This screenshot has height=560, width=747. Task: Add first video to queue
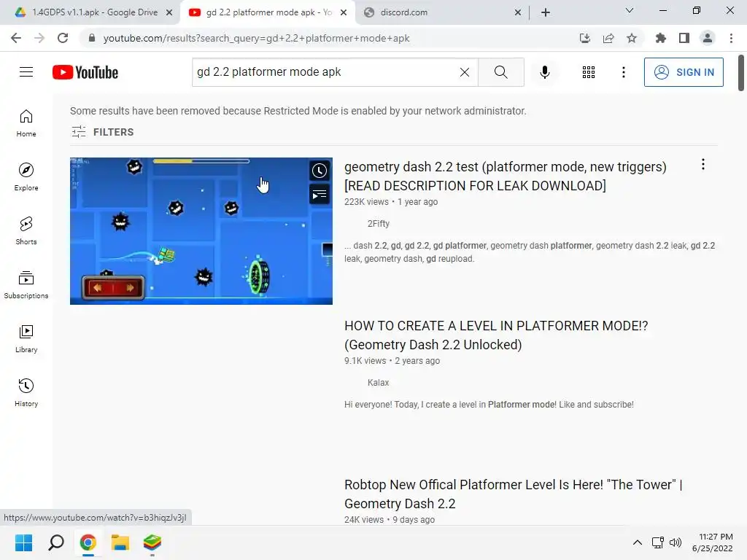point(320,194)
